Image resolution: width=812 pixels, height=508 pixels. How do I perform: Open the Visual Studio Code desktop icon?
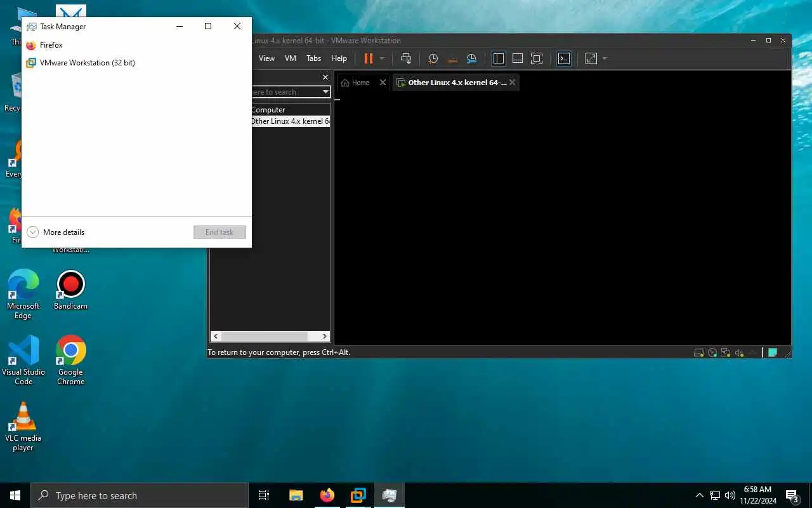23,360
